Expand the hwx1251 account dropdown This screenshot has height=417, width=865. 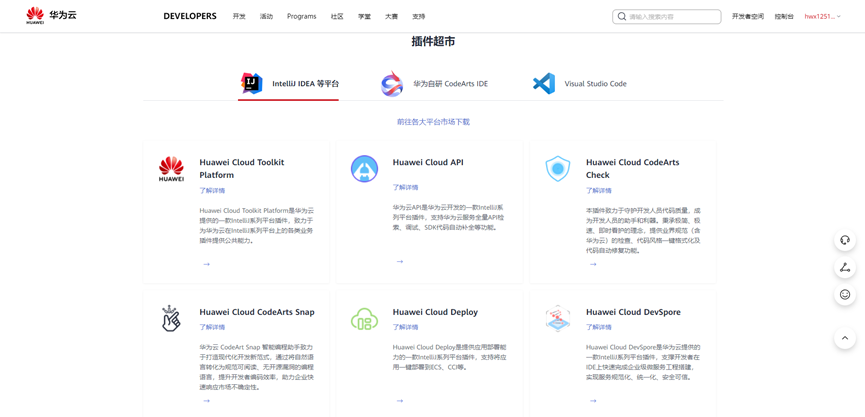click(x=823, y=17)
